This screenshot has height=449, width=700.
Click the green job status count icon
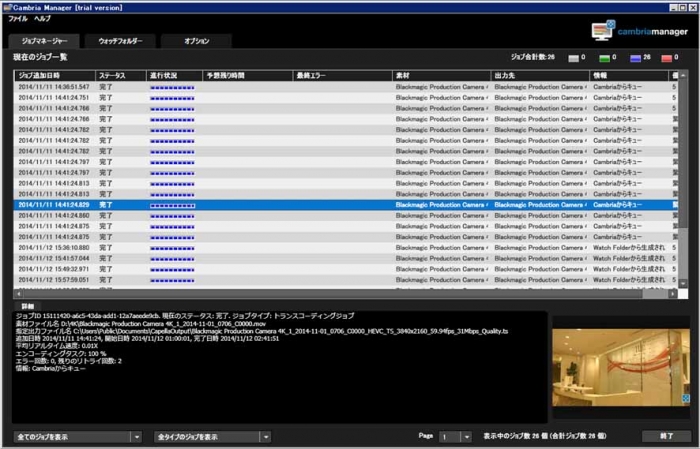click(x=607, y=58)
